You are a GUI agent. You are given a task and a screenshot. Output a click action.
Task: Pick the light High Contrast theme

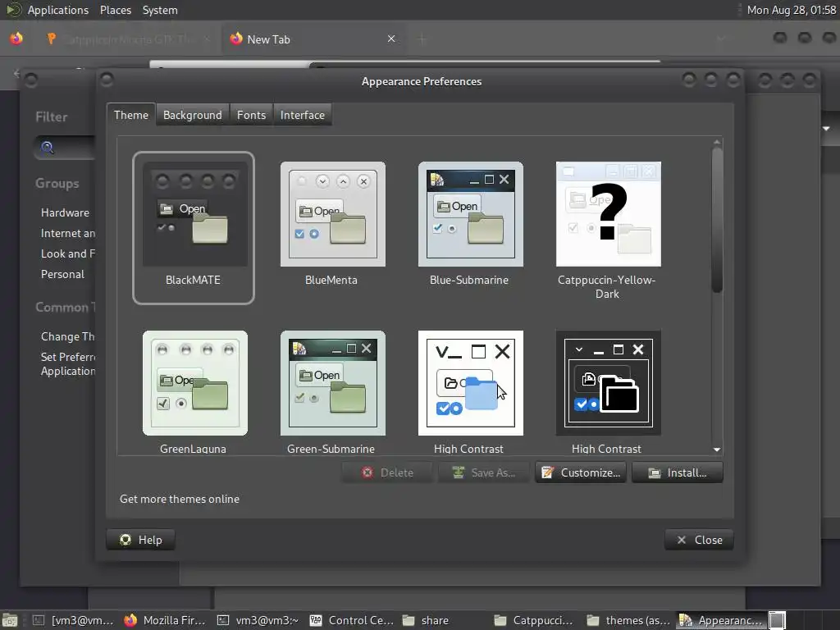(470, 383)
